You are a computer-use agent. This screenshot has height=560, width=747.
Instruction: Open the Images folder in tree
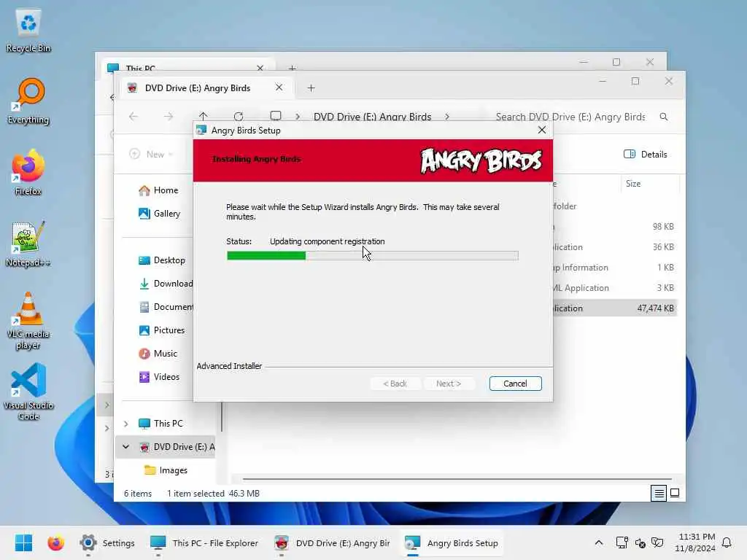tap(173, 470)
